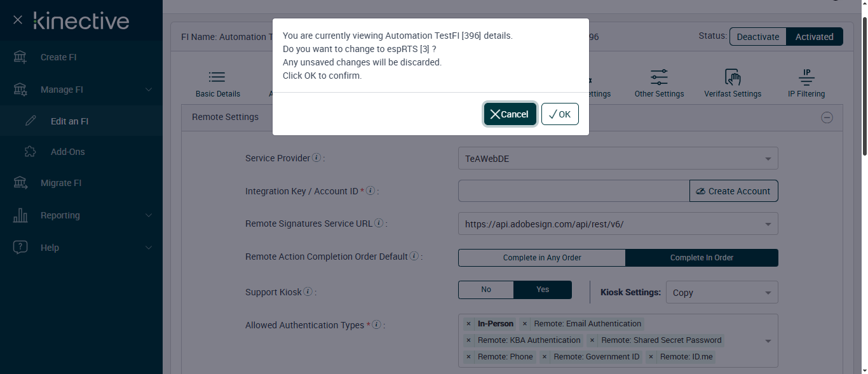
Task: Click the Create FI bank icon
Action: point(20,57)
